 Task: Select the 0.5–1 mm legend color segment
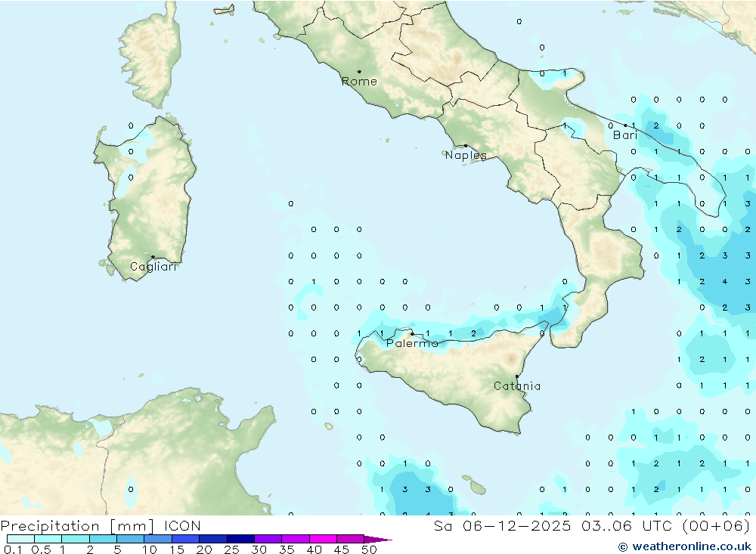click(x=48, y=539)
